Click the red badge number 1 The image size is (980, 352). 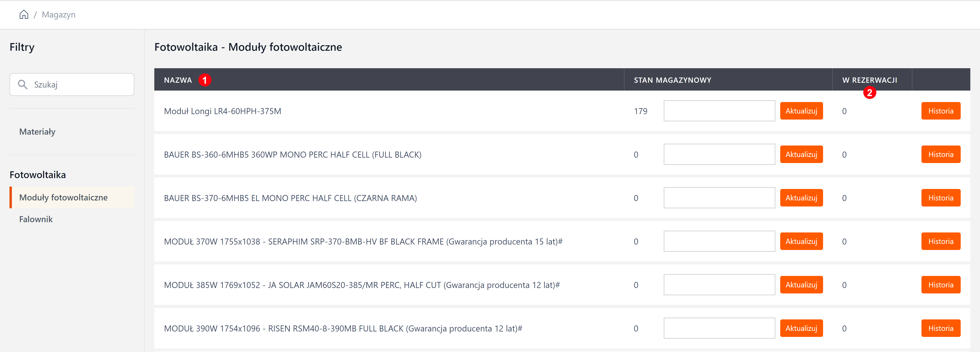(x=205, y=80)
